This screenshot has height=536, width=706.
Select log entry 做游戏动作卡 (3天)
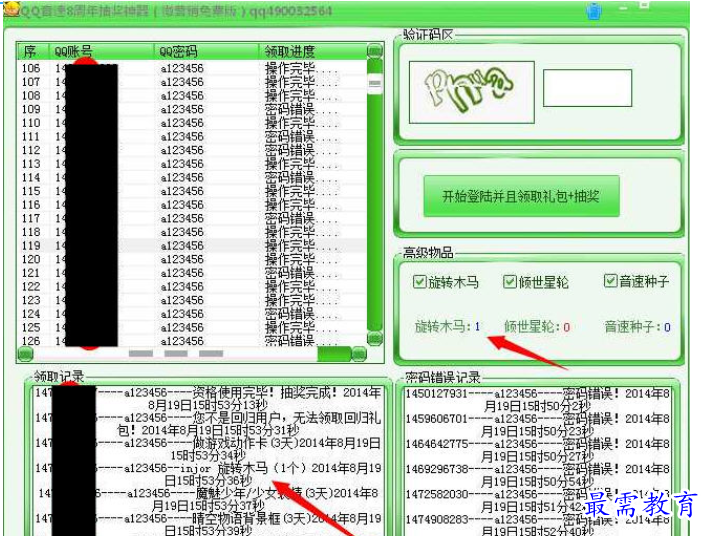point(208,449)
